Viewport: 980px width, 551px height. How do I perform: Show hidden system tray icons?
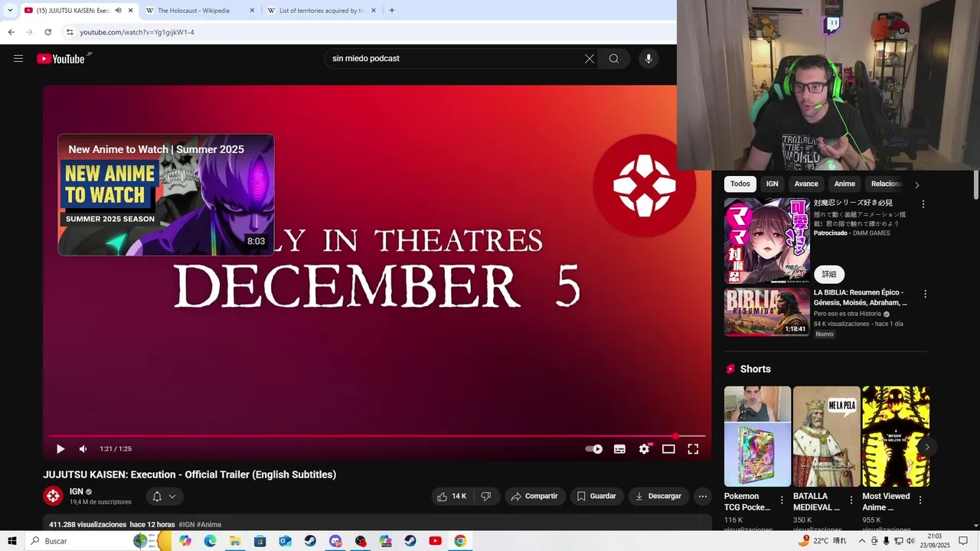(861, 541)
